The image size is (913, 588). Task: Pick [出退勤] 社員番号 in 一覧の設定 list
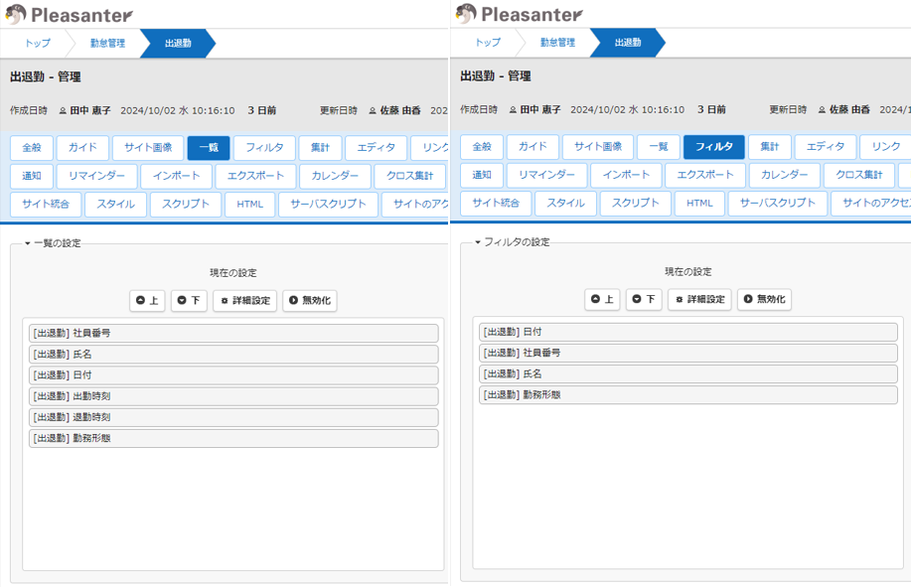(233, 333)
